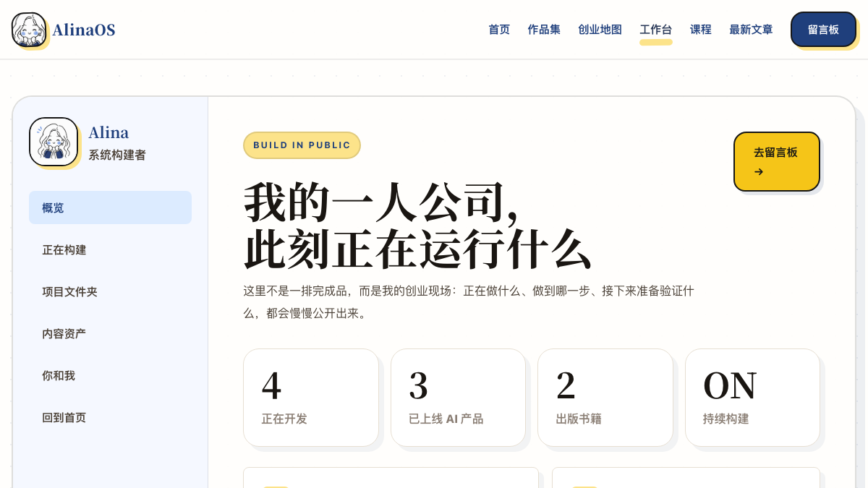Open 课程 from the top menu
The height and width of the screenshot is (488, 868).
point(701,30)
